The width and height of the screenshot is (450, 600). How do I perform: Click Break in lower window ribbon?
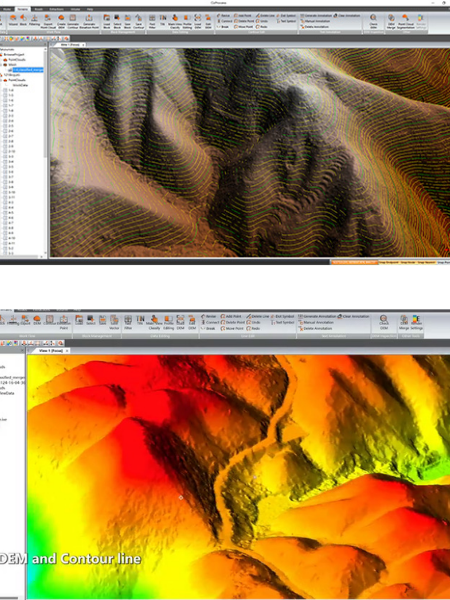click(209, 328)
